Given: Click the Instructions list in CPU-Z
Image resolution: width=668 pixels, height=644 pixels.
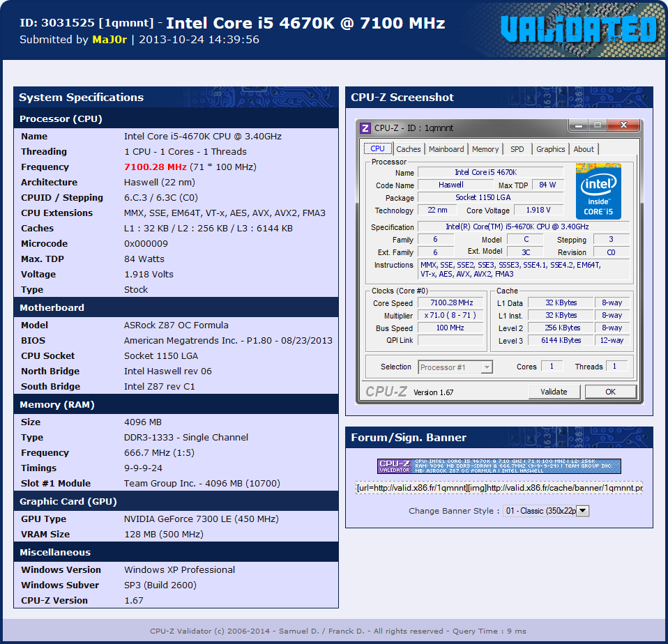Looking at the screenshot, I should coord(523,270).
